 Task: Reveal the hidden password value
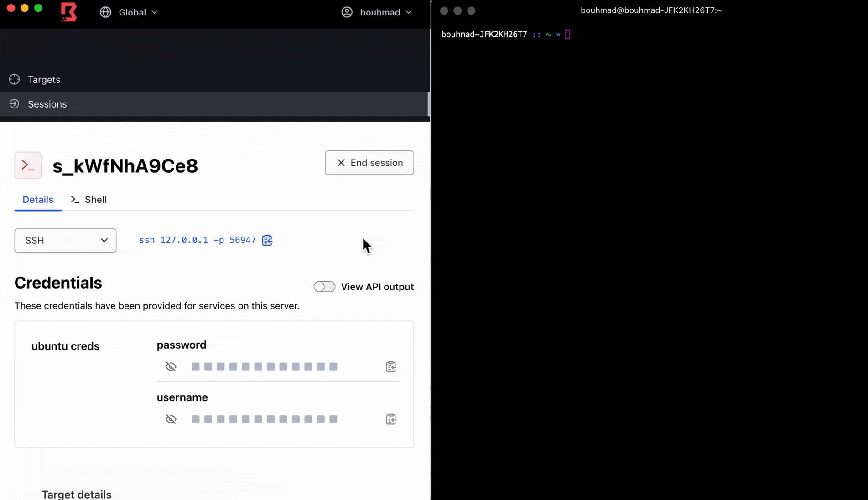(x=171, y=367)
